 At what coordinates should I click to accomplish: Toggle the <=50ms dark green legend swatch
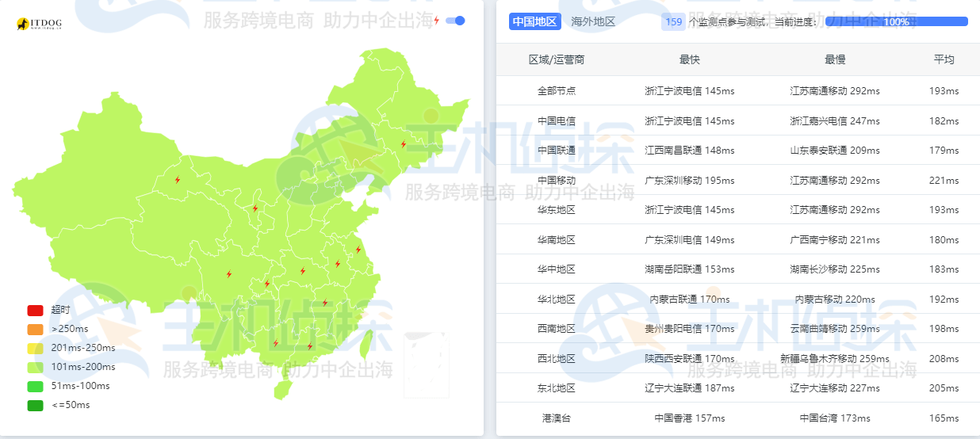pyautogui.click(x=35, y=405)
